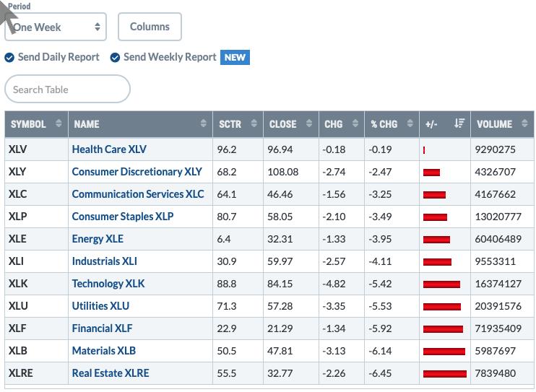Click the CLOSE column header label
The height and width of the screenshot is (392, 536).
[x=282, y=123]
